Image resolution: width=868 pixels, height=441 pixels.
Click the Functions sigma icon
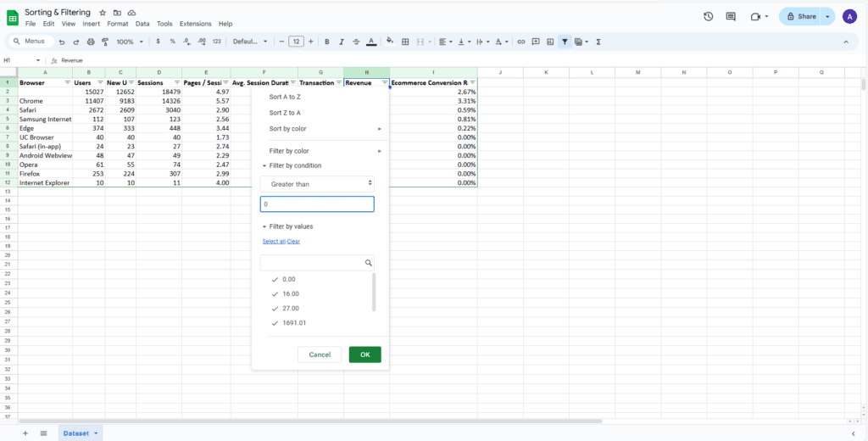click(598, 42)
